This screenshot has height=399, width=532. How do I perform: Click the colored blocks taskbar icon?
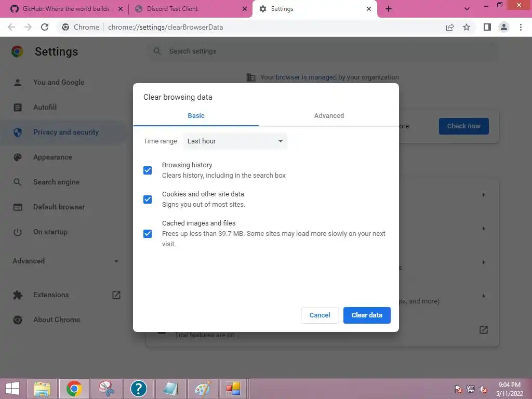click(x=233, y=389)
